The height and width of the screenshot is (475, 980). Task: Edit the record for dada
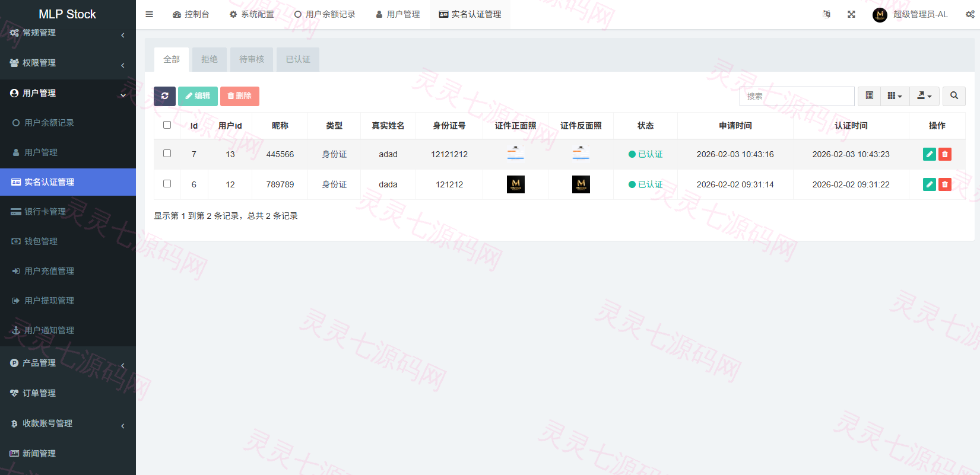pos(930,184)
